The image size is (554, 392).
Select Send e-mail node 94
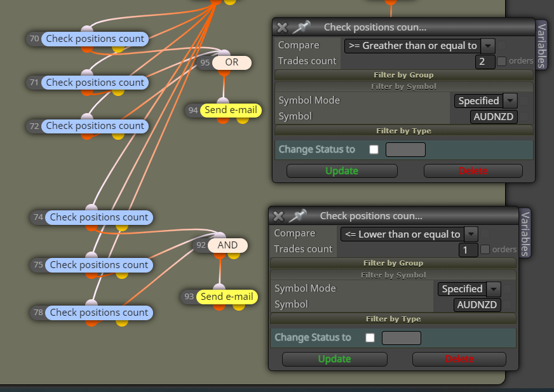pos(231,111)
